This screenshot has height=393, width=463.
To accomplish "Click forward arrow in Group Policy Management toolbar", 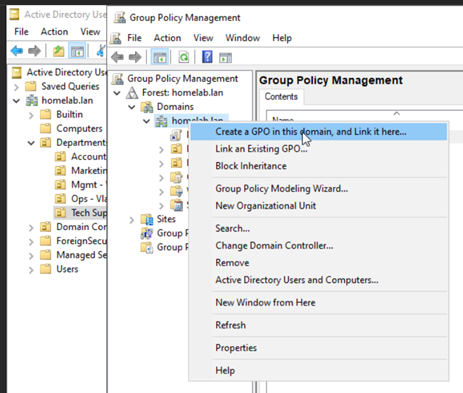I will (135, 57).
